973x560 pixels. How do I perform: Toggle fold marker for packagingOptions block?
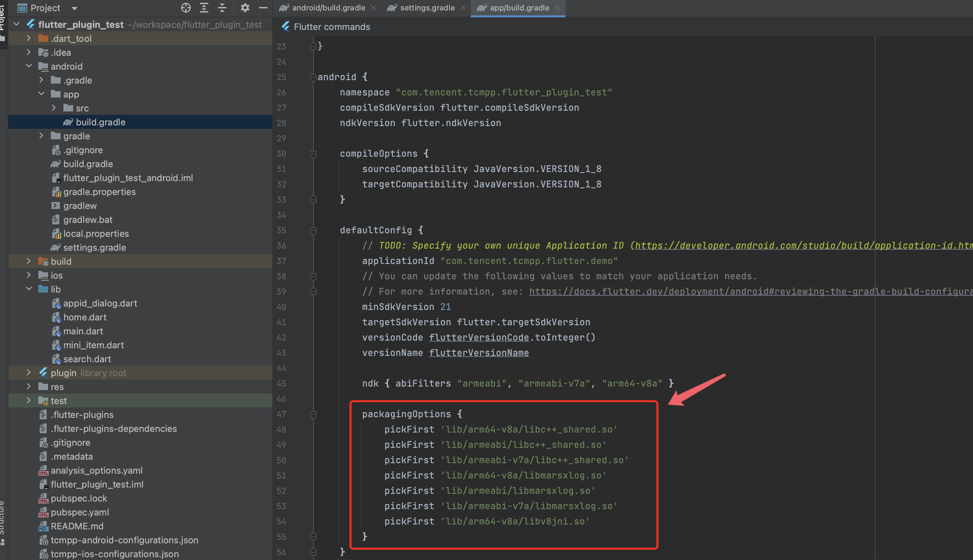point(313,414)
